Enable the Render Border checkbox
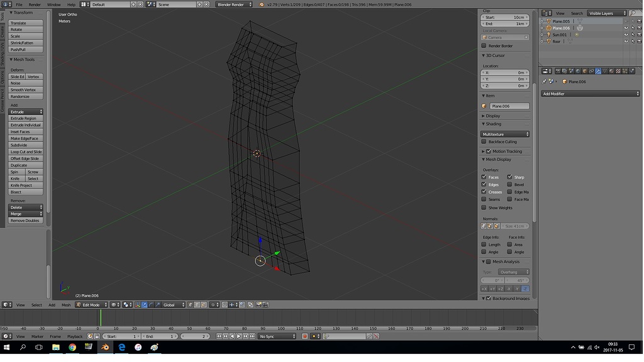 [484, 45]
